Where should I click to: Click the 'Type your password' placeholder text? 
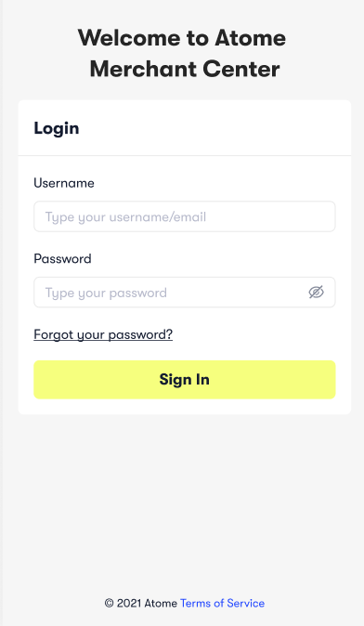(106, 293)
